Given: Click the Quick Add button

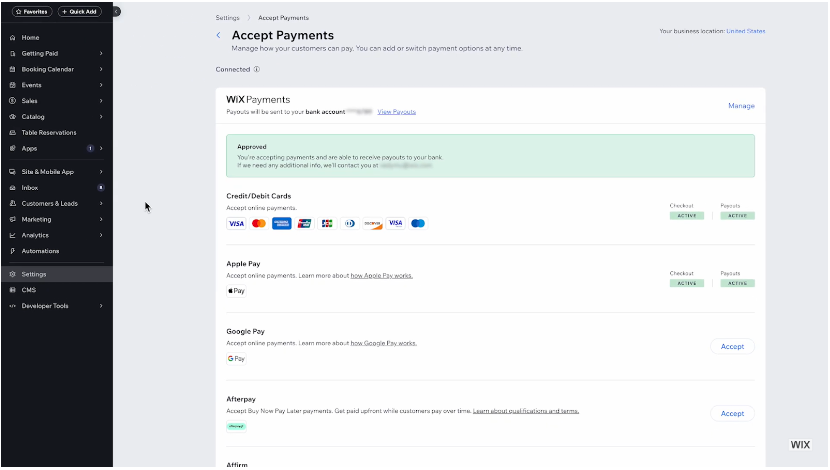Looking at the screenshot, I should 79,12.
